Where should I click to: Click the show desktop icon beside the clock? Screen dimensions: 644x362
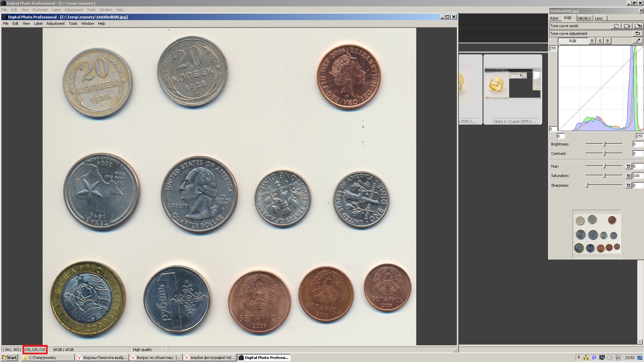(x=640, y=358)
